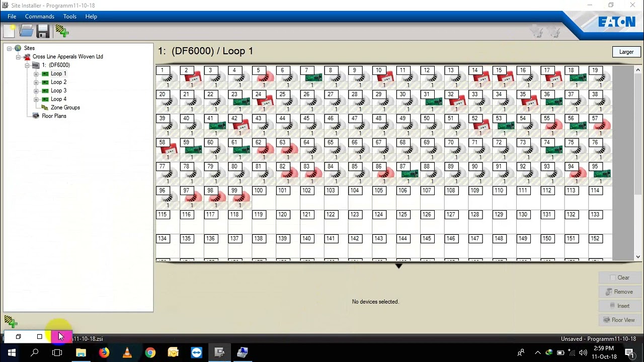This screenshot has width=644, height=362.
Task: Open the notification center icon
Action: (629, 352)
